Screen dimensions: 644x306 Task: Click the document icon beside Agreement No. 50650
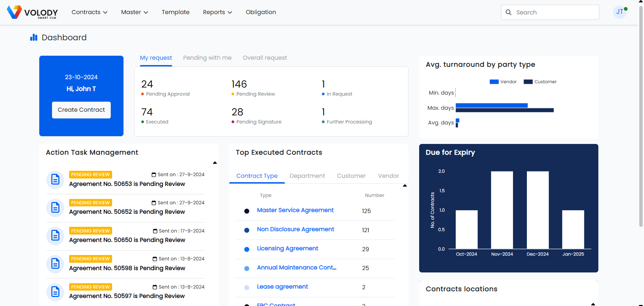click(55, 236)
